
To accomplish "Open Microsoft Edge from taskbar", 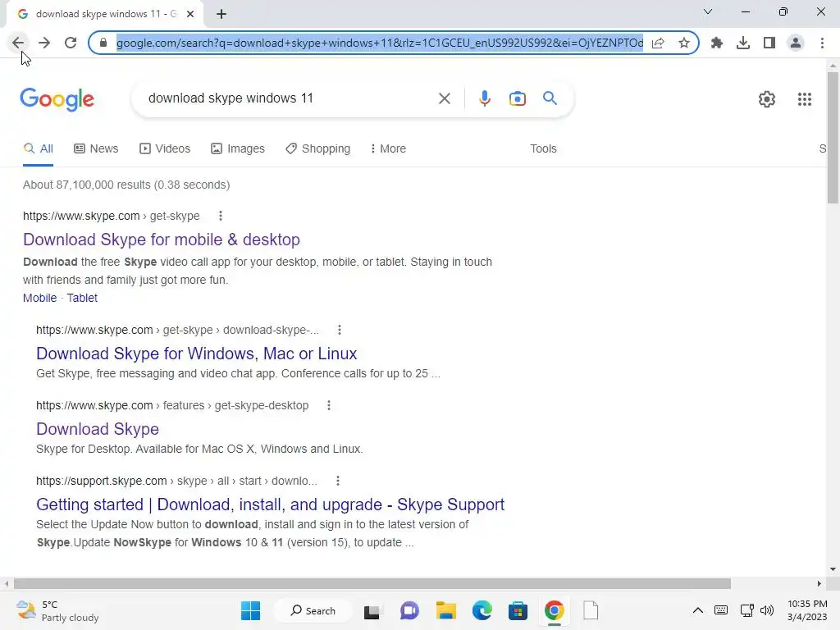I will coord(482,610).
